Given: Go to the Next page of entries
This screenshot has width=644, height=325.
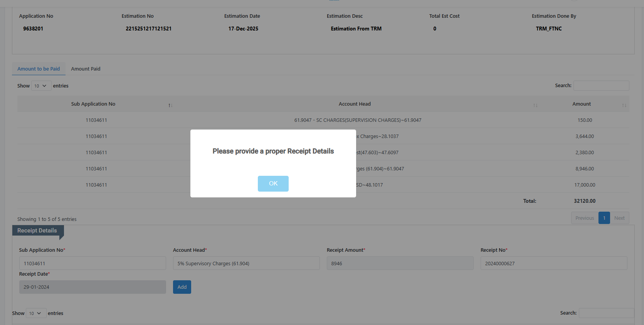Looking at the screenshot, I should tap(619, 218).
